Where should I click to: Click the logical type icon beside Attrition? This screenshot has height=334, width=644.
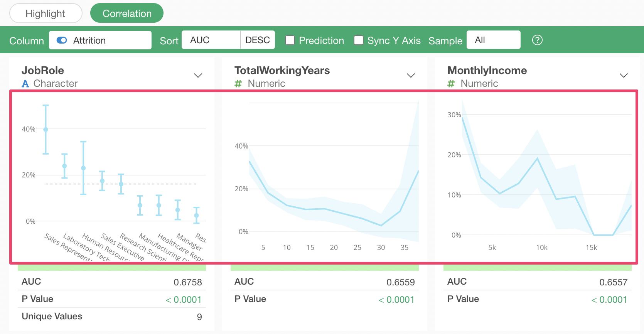coord(62,40)
